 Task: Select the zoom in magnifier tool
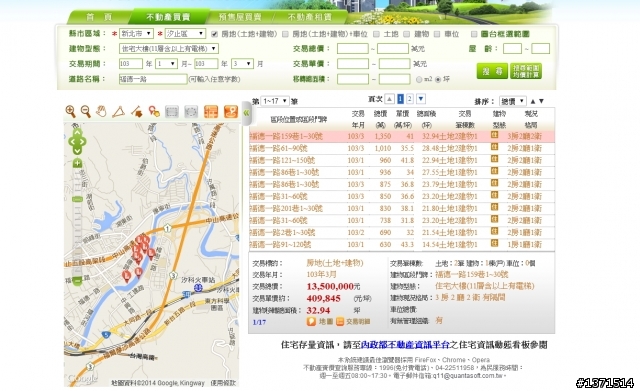click(71, 111)
